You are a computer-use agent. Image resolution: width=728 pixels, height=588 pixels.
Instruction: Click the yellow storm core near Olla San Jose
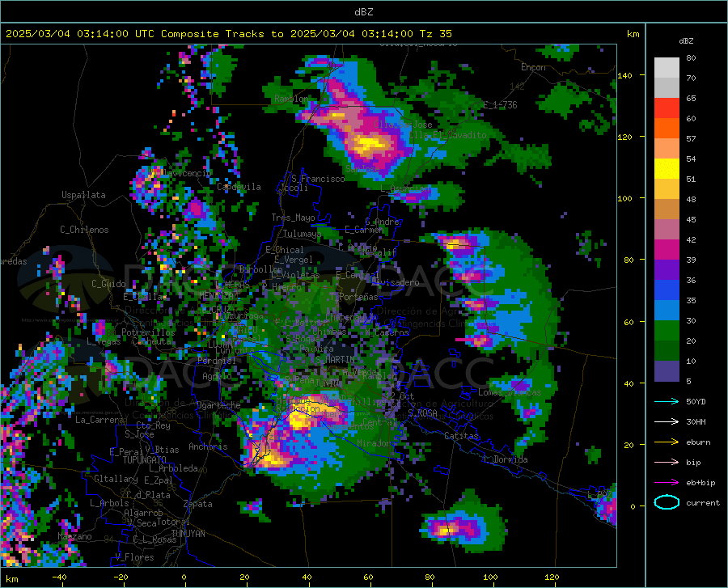(369, 145)
